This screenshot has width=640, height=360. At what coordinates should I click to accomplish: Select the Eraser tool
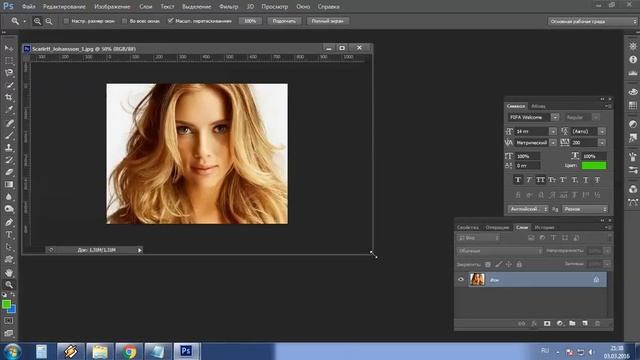click(9, 172)
